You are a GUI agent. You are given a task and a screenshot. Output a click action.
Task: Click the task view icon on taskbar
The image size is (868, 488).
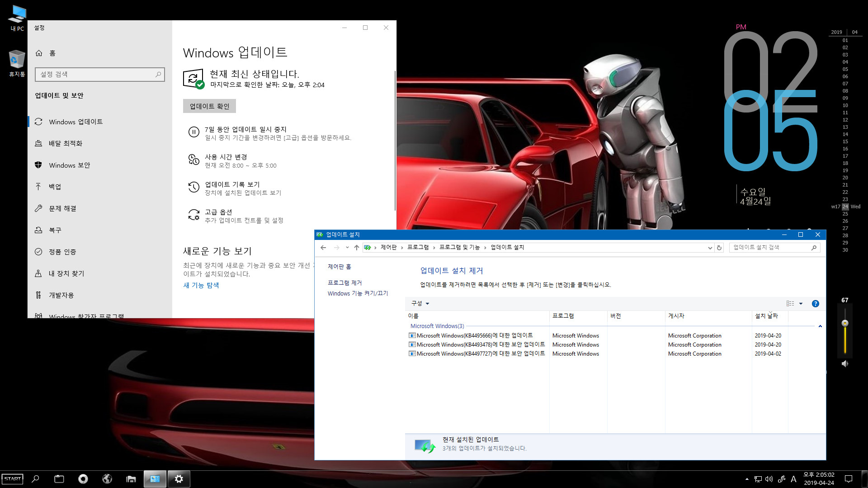(x=59, y=479)
